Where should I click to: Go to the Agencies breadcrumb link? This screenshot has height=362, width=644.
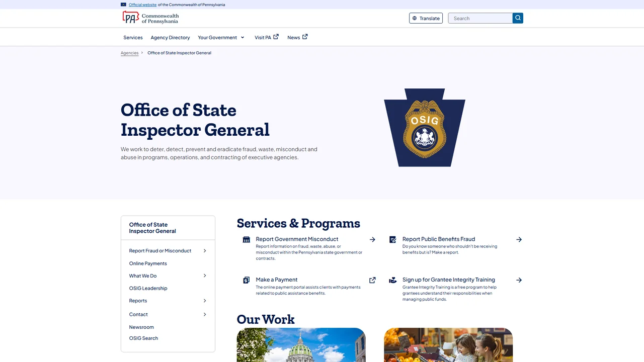pos(129,53)
